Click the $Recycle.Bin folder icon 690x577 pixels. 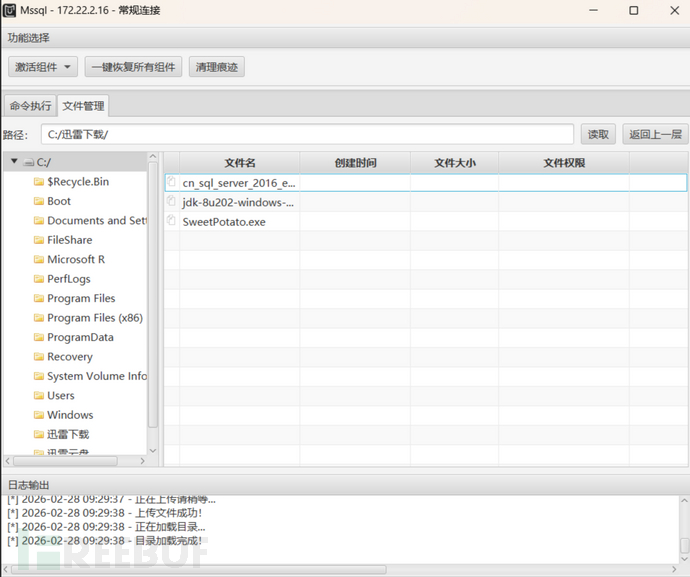(x=38, y=182)
